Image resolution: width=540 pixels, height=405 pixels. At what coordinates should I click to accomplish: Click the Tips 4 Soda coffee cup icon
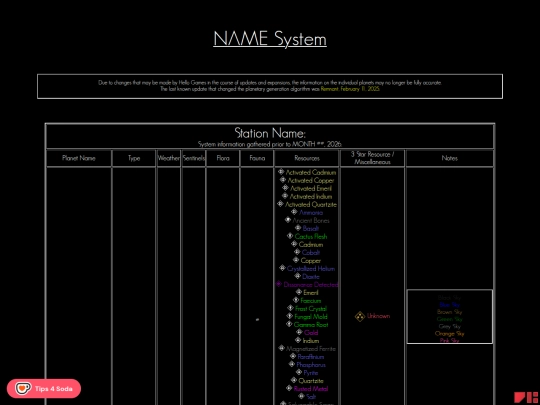[23, 389]
